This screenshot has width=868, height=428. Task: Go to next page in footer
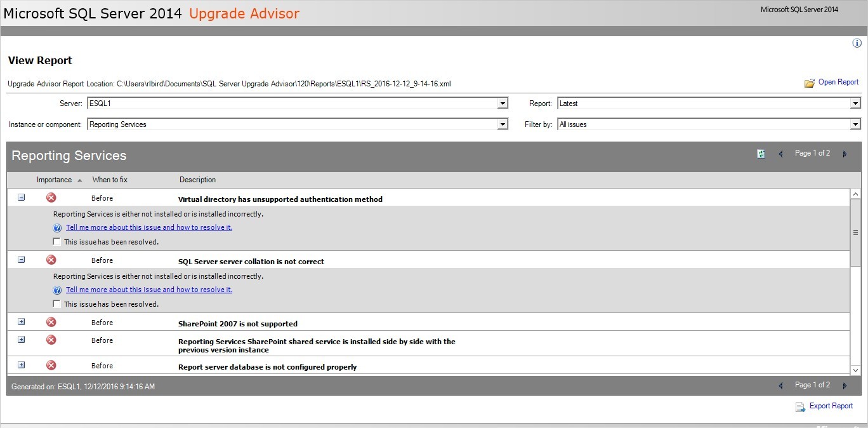click(x=845, y=385)
